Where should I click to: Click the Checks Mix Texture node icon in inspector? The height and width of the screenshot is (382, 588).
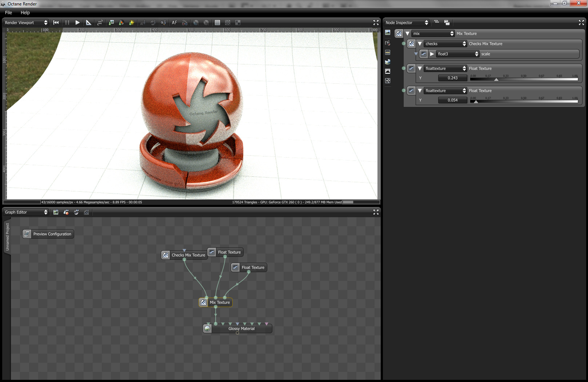pyautogui.click(x=411, y=44)
